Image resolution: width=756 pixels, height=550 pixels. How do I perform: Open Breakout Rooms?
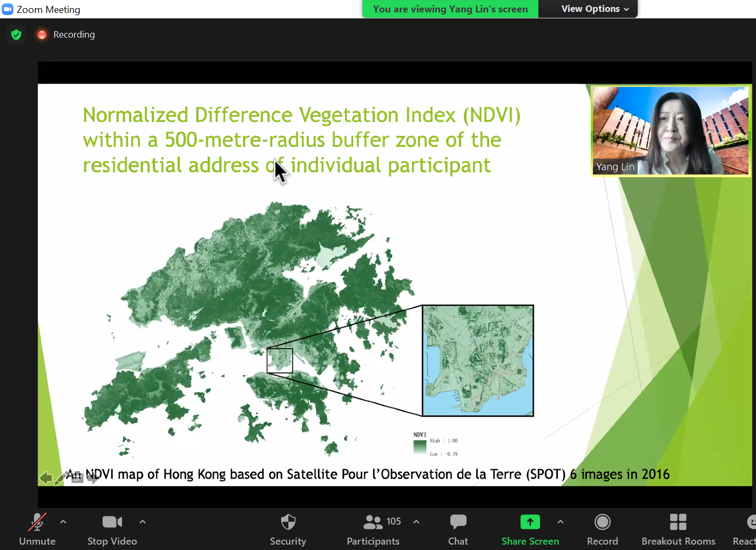tap(678, 529)
